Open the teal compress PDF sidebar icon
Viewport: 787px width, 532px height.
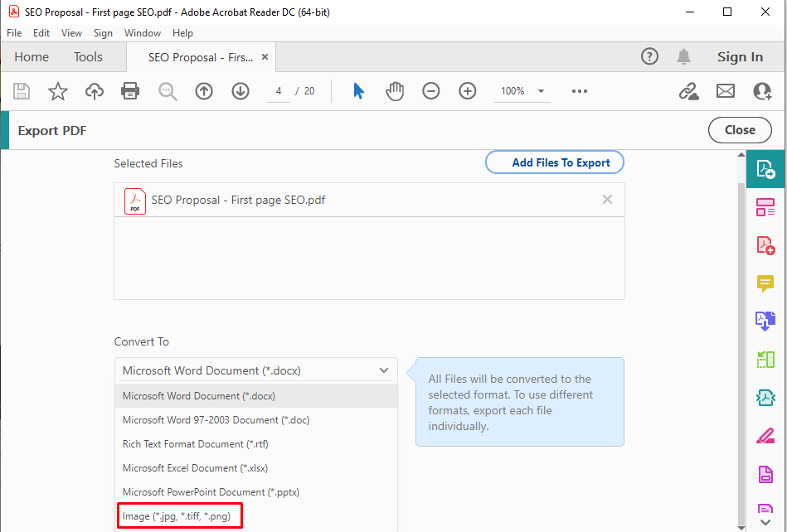pos(765,398)
